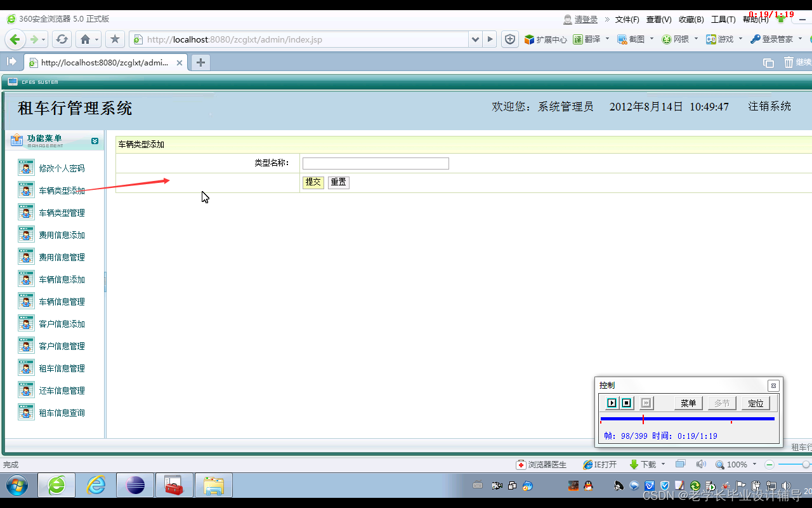Screen dimensions: 812x508
Task: Open the 查看(V) menu
Action: pyautogui.click(x=658, y=19)
